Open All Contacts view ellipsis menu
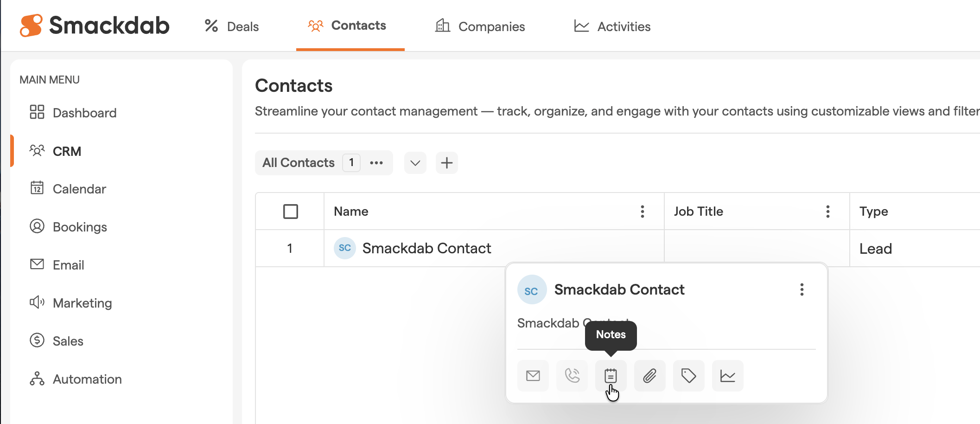Image resolution: width=980 pixels, height=424 pixels. pos(376,163)
